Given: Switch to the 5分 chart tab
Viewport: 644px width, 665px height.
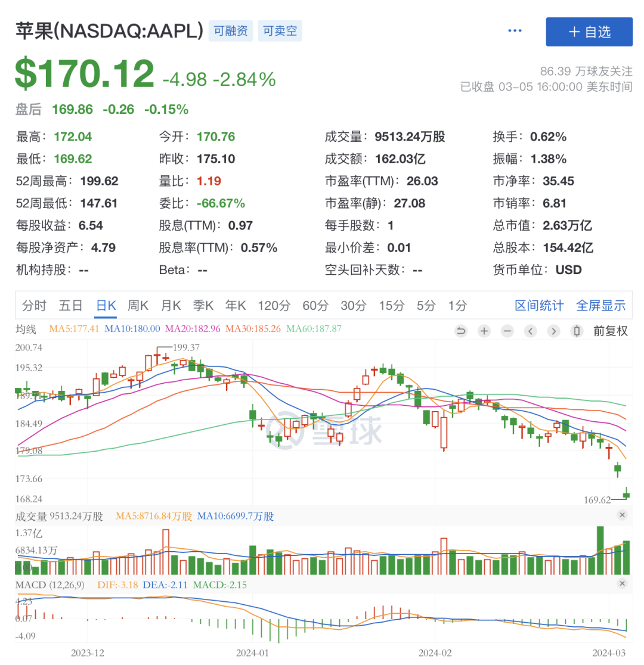Looking at the screenshot, I should (426, 305).
